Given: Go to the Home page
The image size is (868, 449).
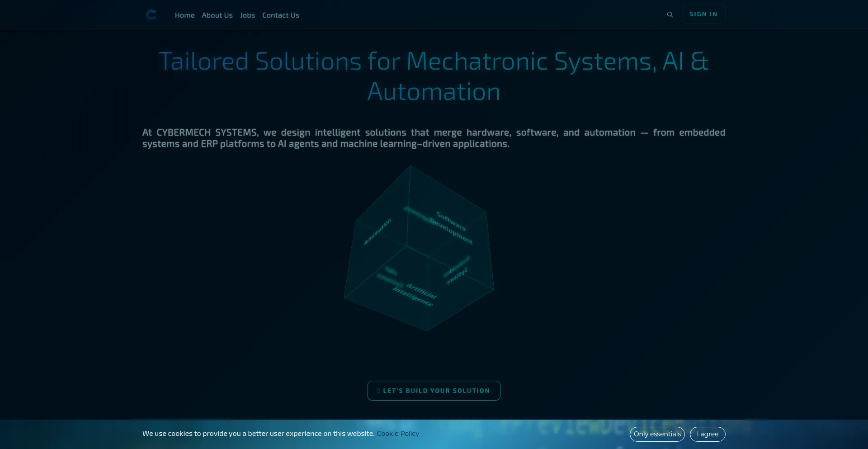Looking at the screenshot, I should click(184, 15).
